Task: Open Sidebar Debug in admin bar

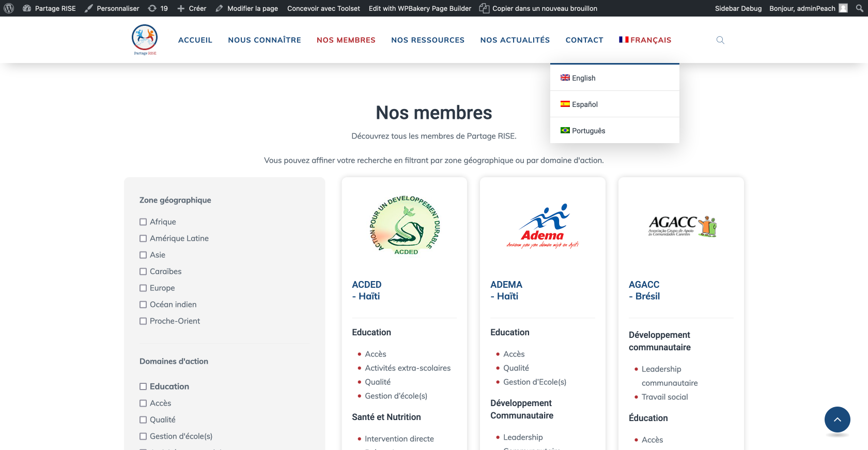Action: click(x=738, y=8)
